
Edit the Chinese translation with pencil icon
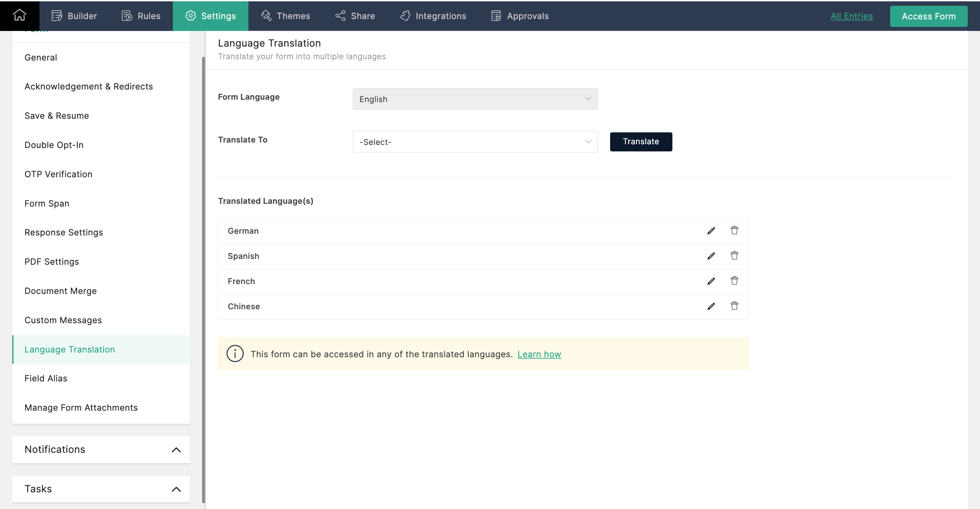point(710,306)
